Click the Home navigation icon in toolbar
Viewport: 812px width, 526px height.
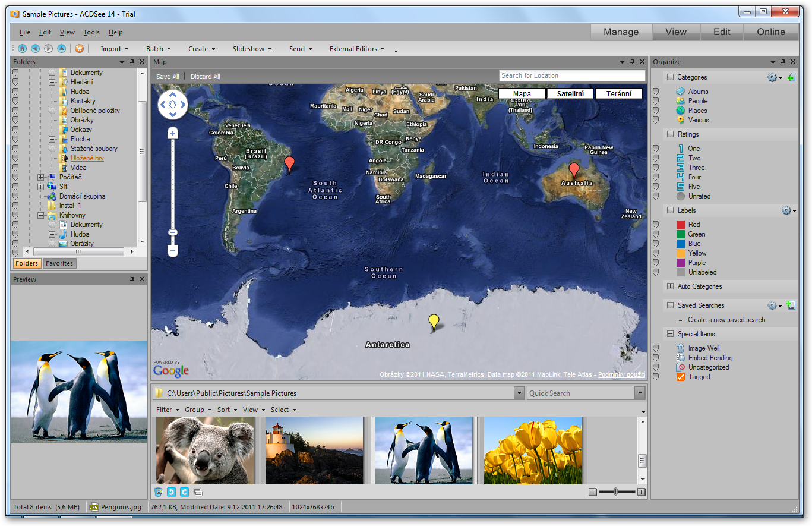[x=22, y=49]
